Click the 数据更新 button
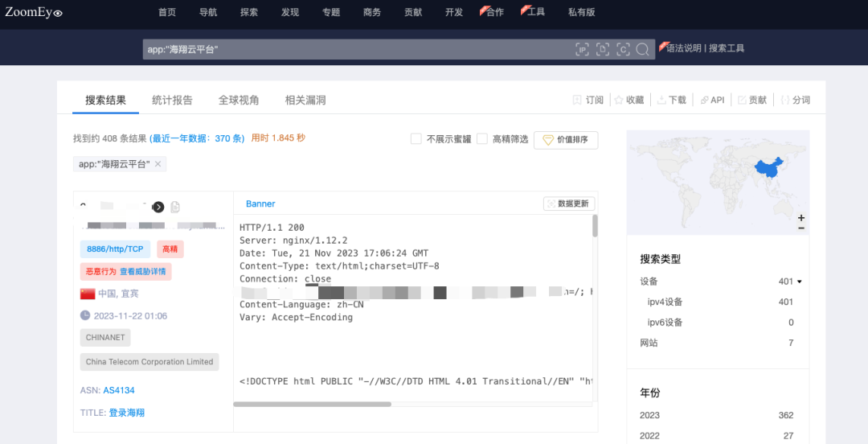 [569, 203]
